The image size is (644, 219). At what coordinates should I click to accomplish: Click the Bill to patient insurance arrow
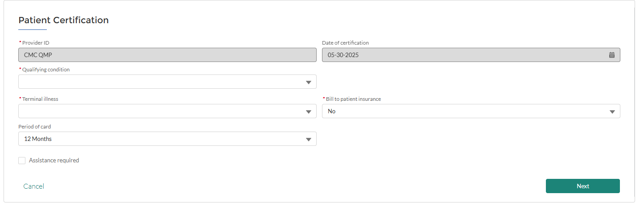click(x=612, y=112)
